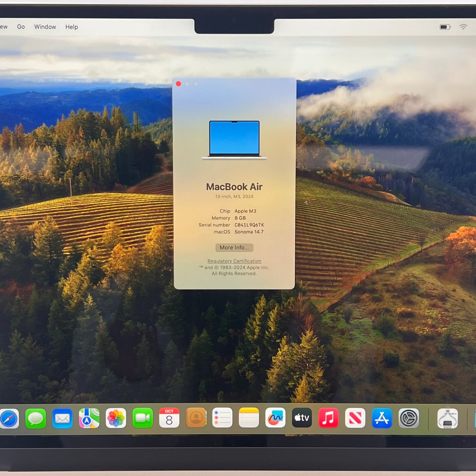Open Apple TV app in Dock
This screenshot has width=476, height=476.
[302, 418]
